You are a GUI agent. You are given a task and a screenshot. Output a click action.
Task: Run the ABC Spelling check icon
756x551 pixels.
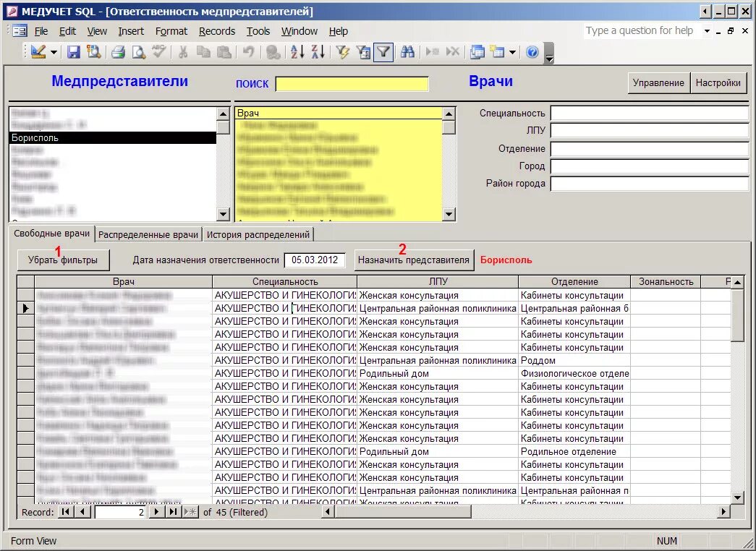(159, 51)
